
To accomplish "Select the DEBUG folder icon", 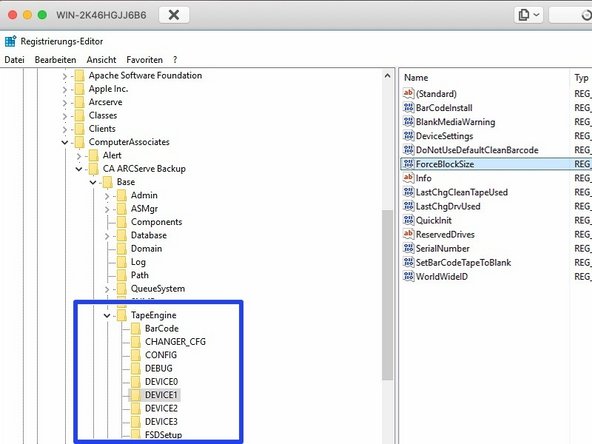I will [136, 368].
